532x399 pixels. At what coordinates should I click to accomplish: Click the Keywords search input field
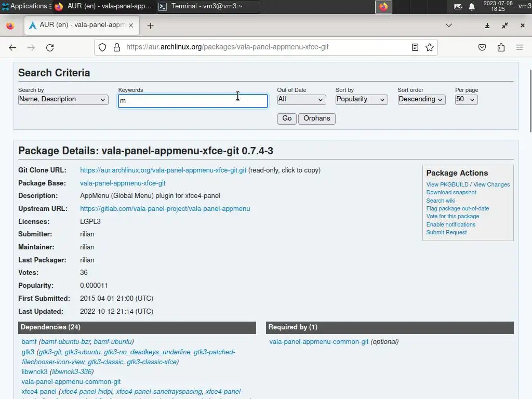[193, 101]
